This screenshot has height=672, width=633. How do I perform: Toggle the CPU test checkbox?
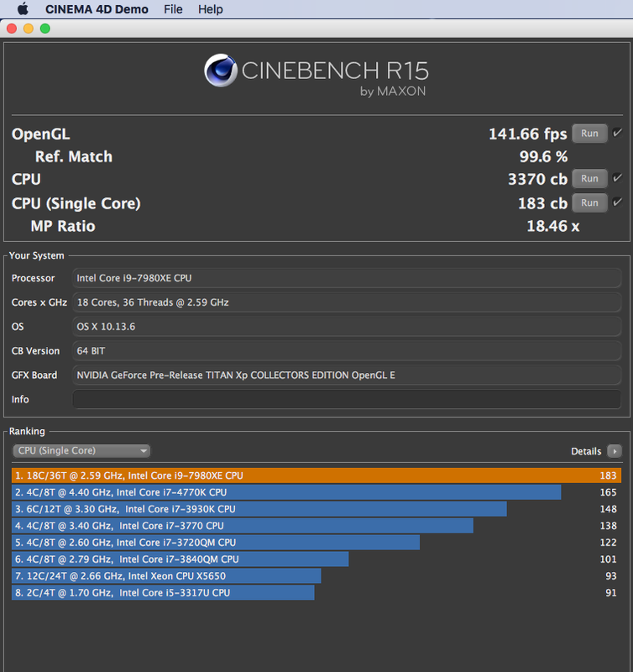617,178
